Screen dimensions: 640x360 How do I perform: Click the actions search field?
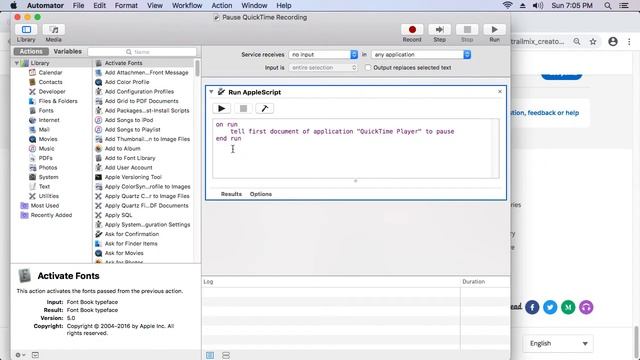(x=142, y=52)
